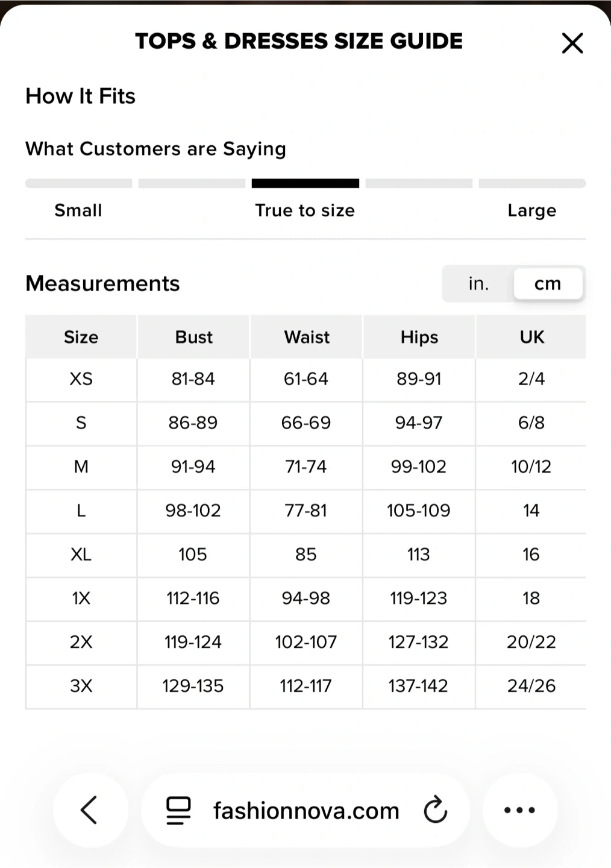Image resolution: width=611 pixels, height=868 pixels.
Task: Tap the XS size row label
Action: click(x=81, y=379)
